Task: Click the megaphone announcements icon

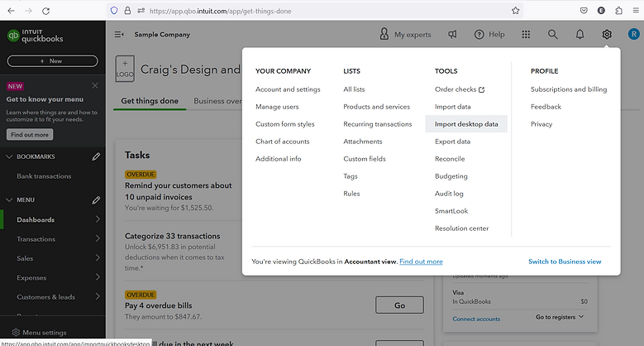Action: [x=452, y=35]
